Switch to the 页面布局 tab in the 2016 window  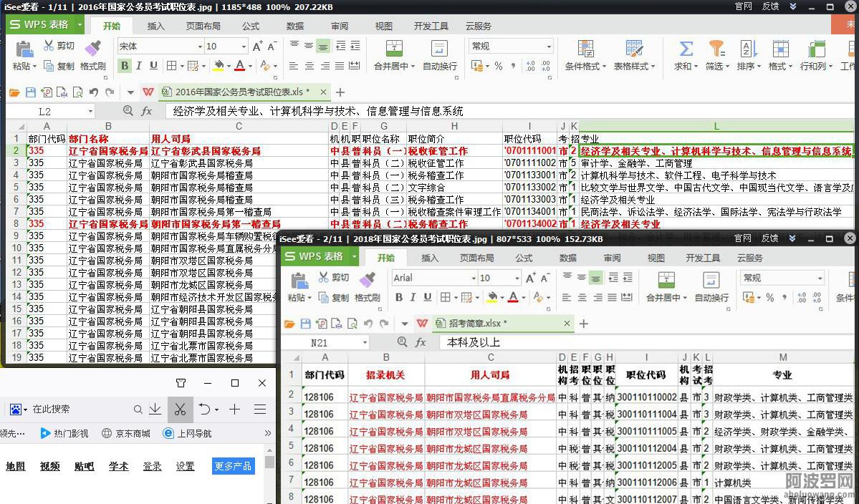[x=203, y=26]
